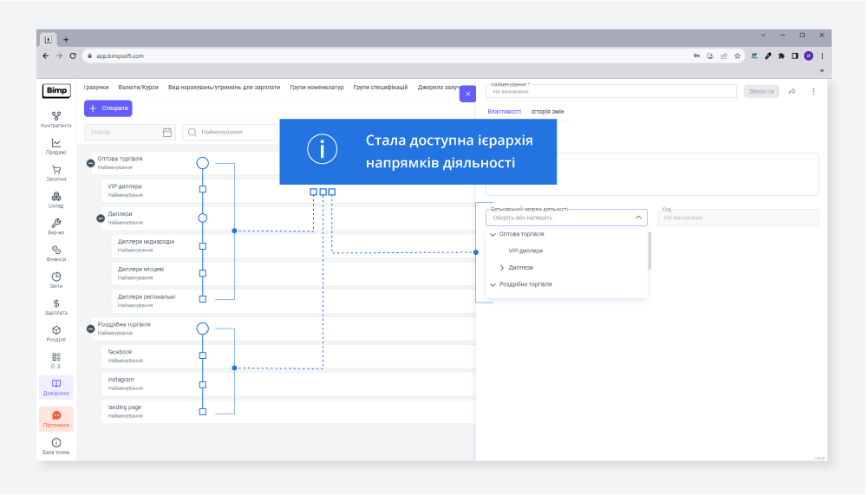Open the Батьківський напрям діяльності dropdown
868x495 pixels.
point(566,218)
